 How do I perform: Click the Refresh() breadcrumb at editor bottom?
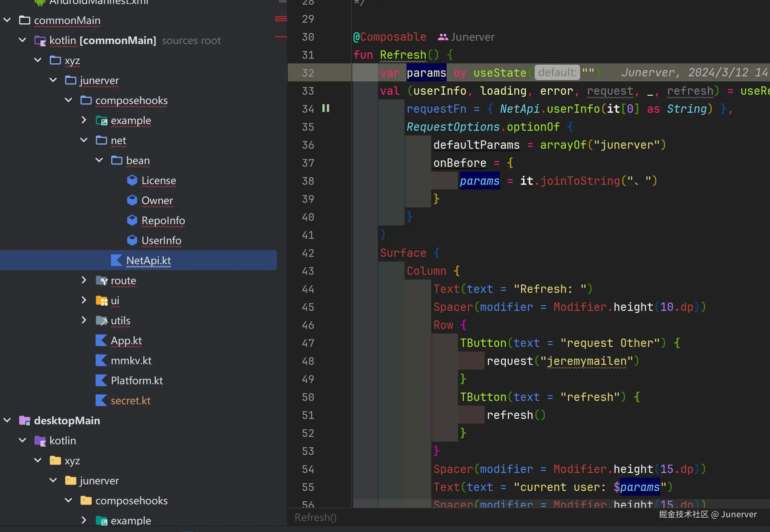(x=315, y=517)
